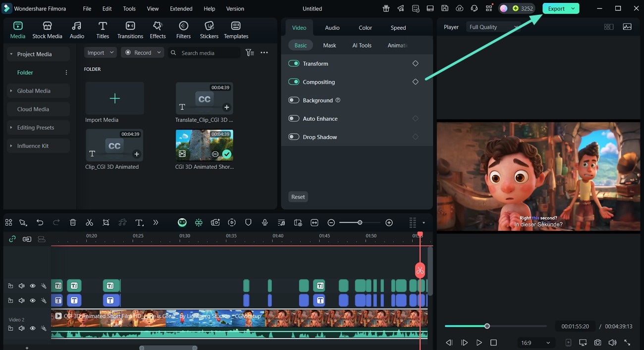Screen dimensions: 644x350
Task: Click the text tool in timeline toolbar
Action: tap(140, 223)
